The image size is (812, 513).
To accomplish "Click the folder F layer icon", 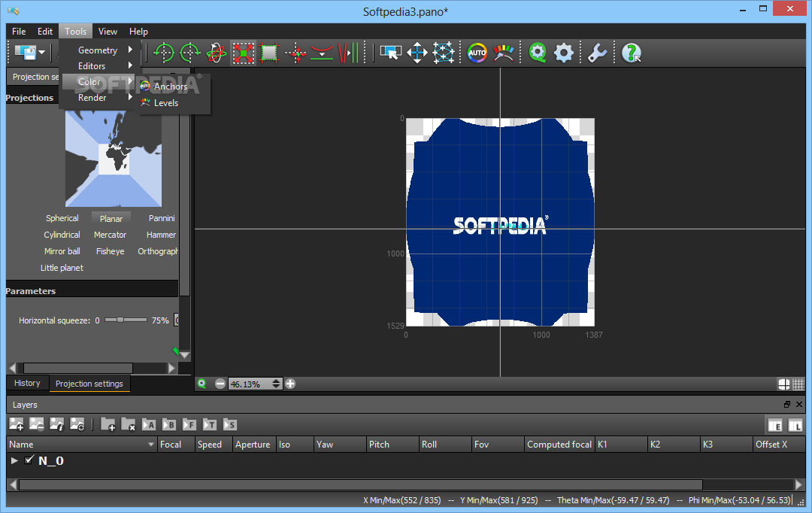I will tap(189, 424).
